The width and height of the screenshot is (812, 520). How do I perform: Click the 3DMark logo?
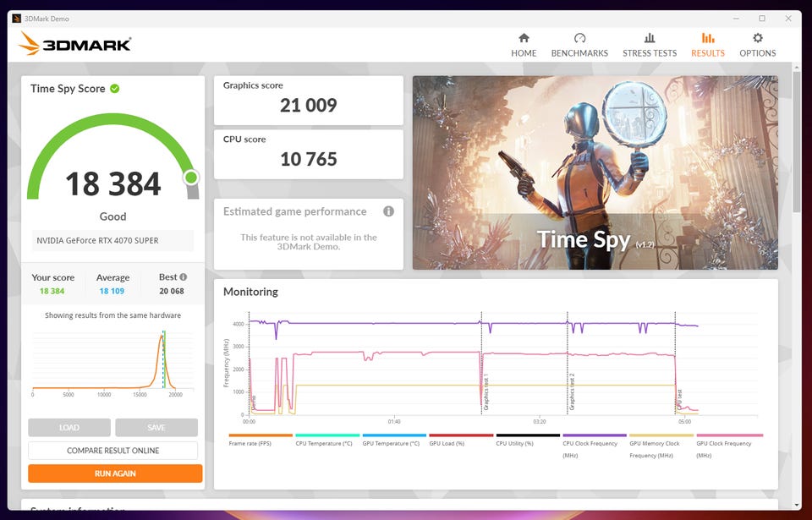74,43
